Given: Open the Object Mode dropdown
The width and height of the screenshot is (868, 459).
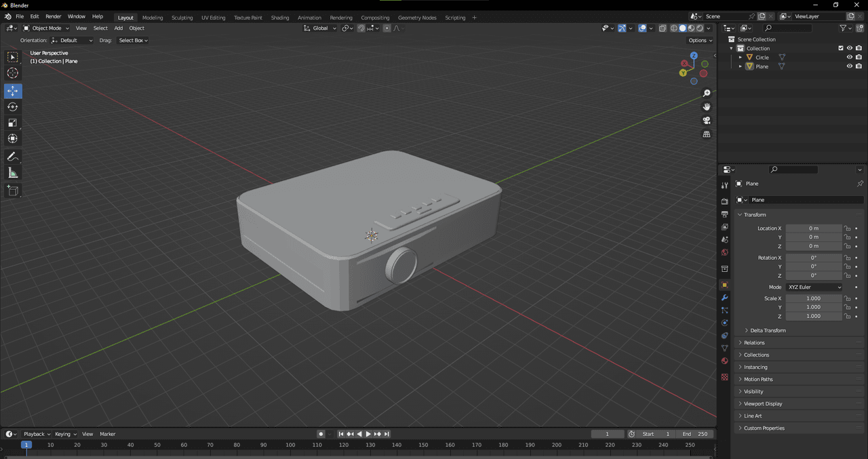Looking at the screenshot, I should tap(46, 28).
